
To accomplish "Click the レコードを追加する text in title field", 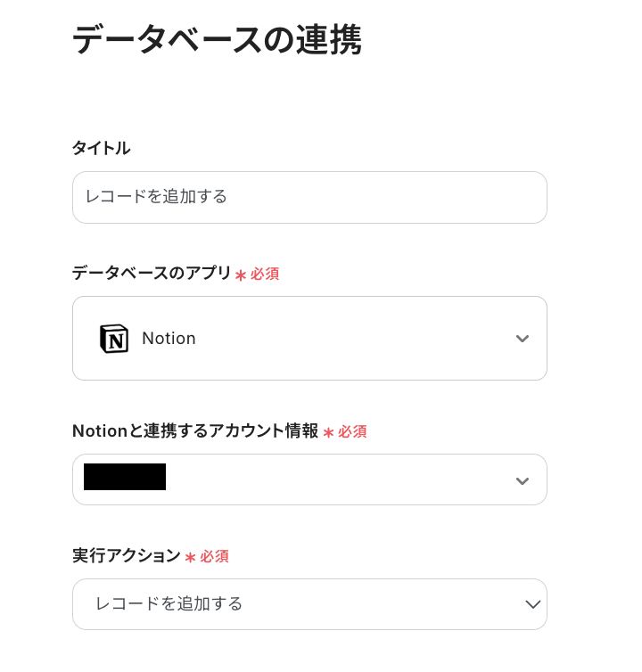I will point(156,197).
